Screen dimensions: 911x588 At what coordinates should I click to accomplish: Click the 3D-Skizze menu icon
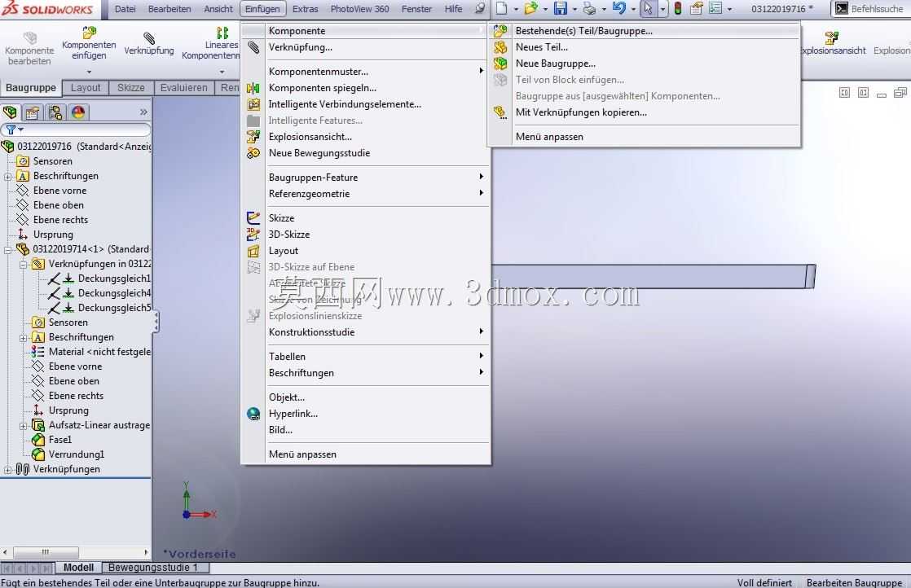pos(253,234)
